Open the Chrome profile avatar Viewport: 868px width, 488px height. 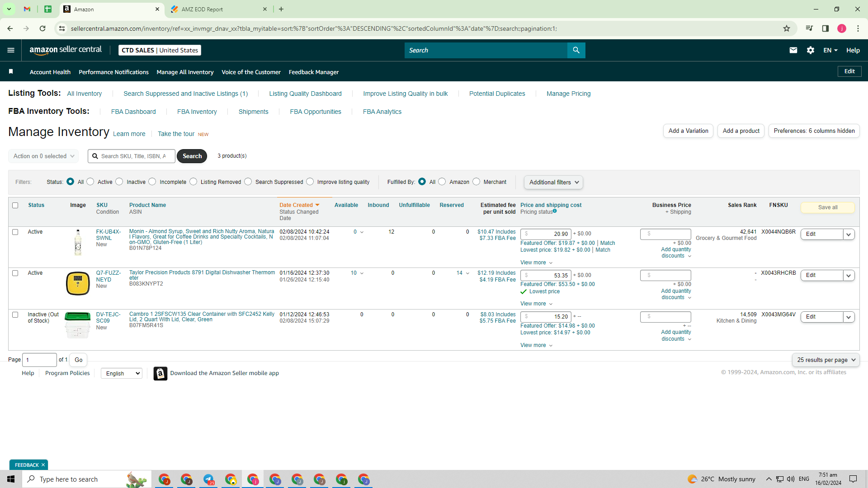(842, 28)
